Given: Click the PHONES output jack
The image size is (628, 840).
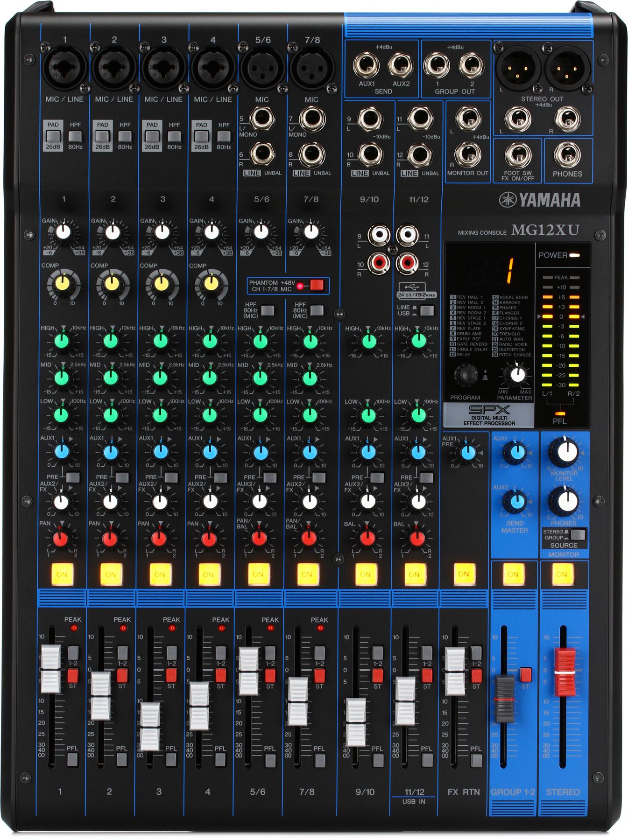Looking at the screenshot, I should coord(567,155).
